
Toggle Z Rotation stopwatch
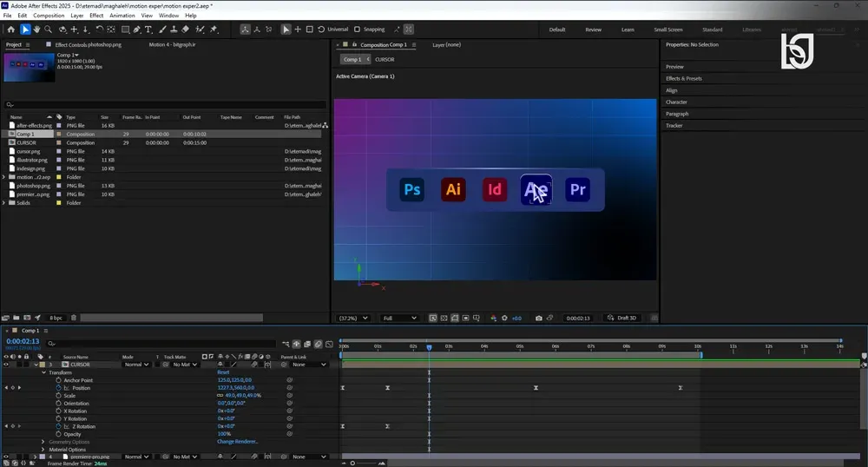click(x=58, y=426)
